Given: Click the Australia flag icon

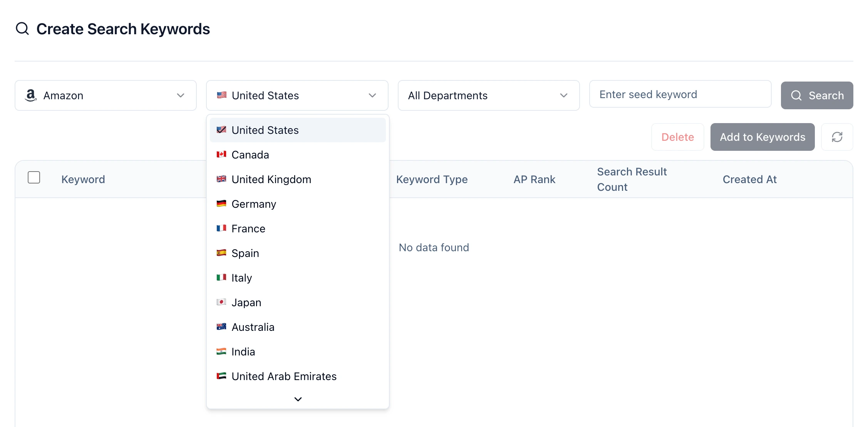Looking at the screenshot, I should pos(221,327).
